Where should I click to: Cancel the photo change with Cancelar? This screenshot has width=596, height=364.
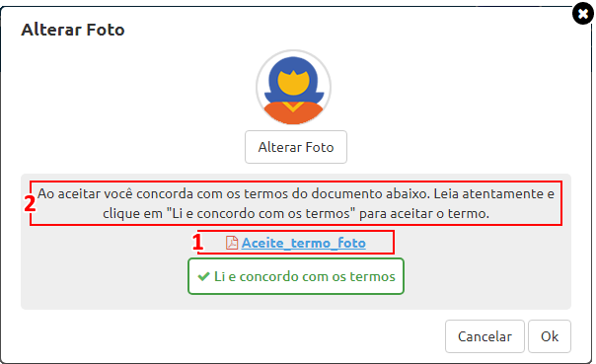coord(484,336)
